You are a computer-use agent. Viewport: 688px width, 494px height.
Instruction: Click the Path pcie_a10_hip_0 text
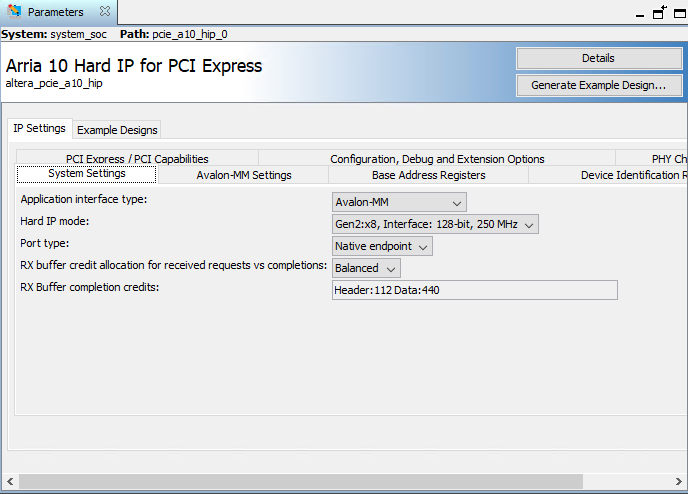[x=174, y=34]
